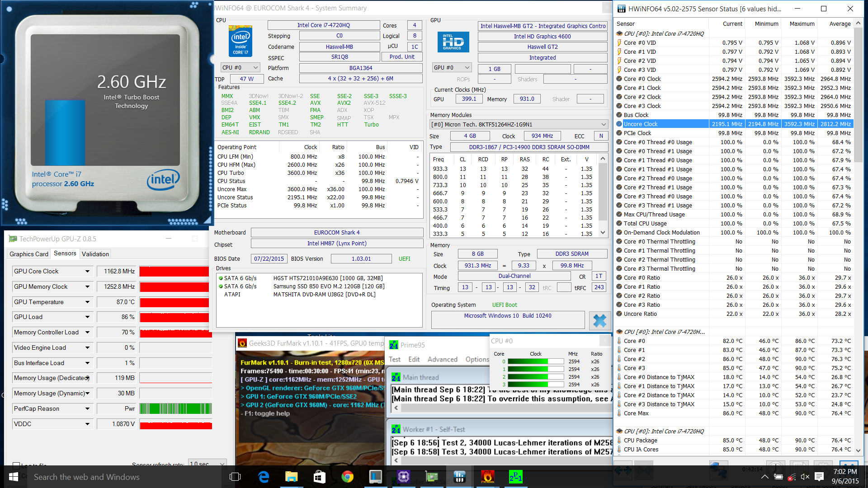Open GPU Temperature sensor dropdown
868x488 pixels.
(87, 302)
